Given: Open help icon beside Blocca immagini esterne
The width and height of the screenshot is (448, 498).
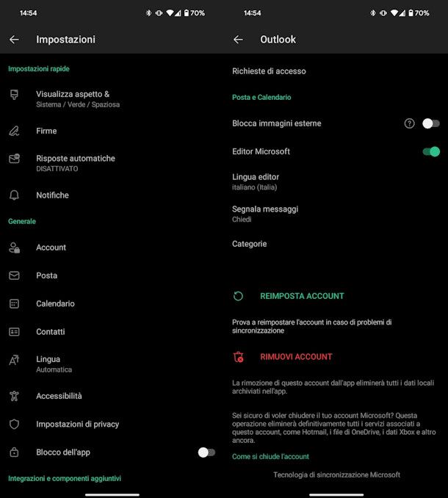Looking at the screenshot, I should tap(410, 123).
